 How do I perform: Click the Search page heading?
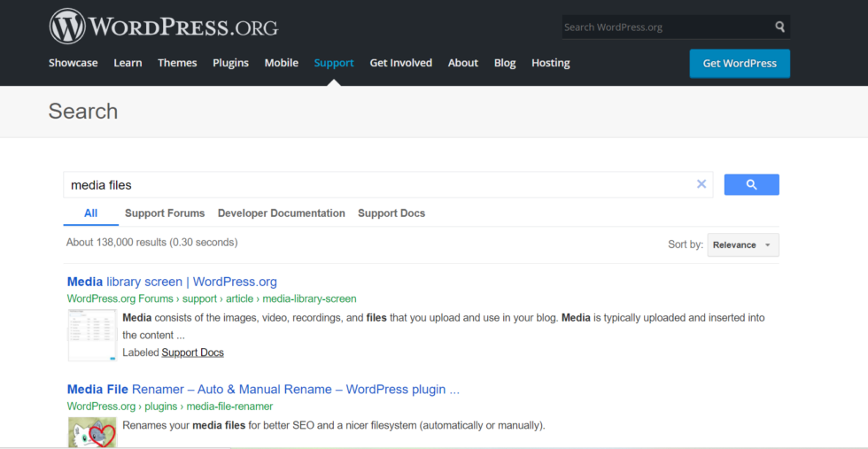pos(83,112)
